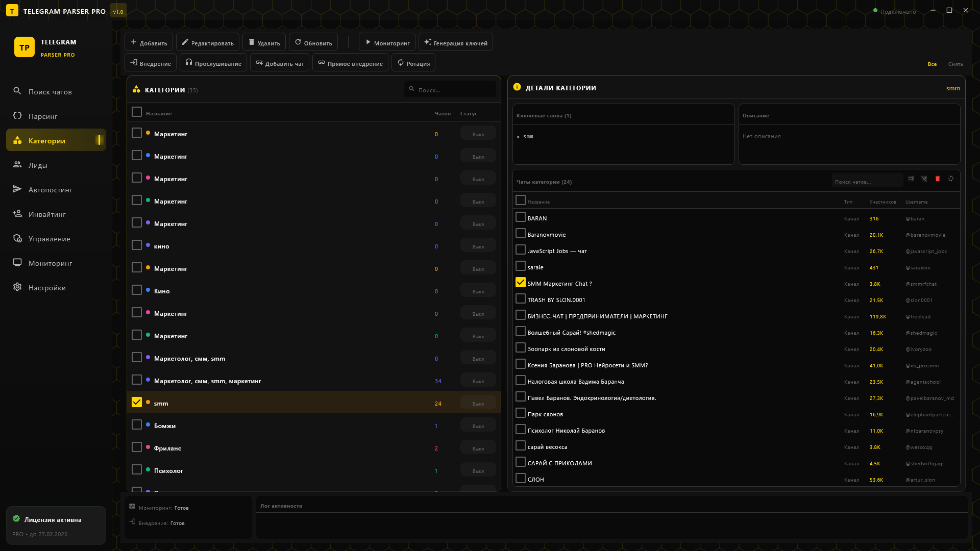
Task: Start Мониторинг from the toolbar
Action: (387, 43)
